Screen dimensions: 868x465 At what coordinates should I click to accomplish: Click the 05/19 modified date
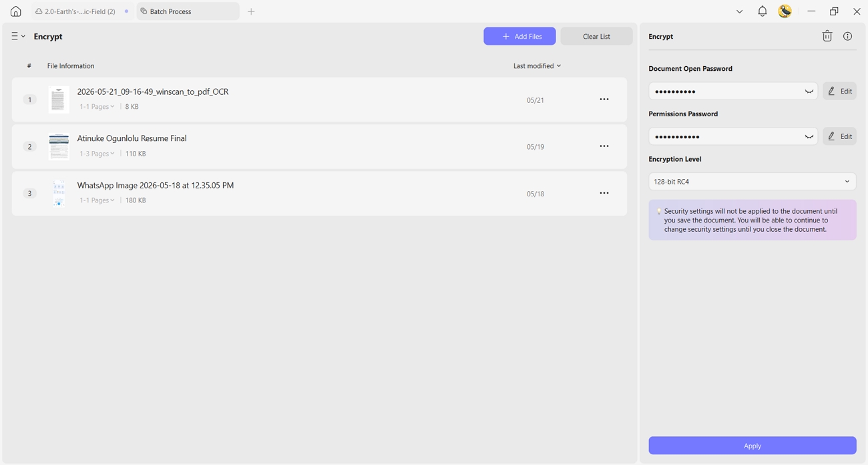pos(535,147)
